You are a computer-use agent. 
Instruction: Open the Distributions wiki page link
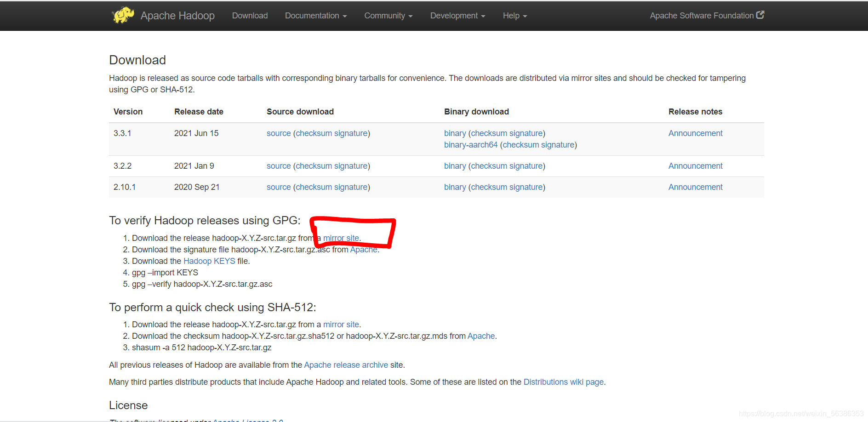pyautogui.click(x=563, y=382)
